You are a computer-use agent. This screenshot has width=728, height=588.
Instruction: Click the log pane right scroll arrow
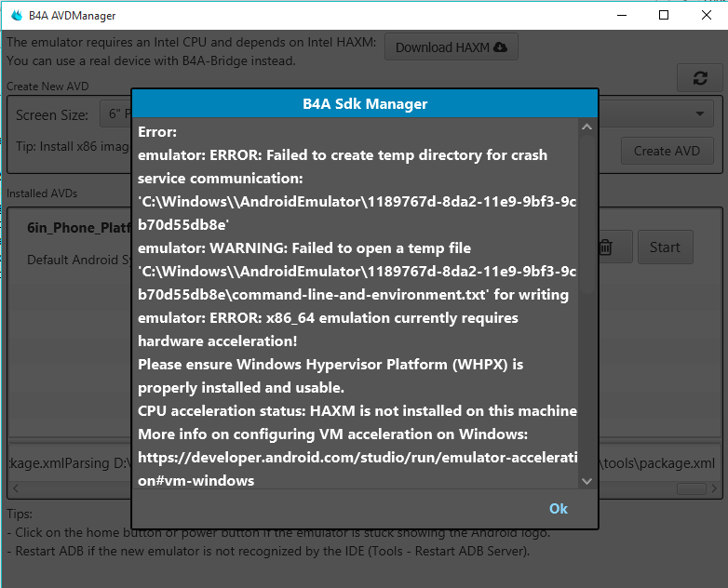(714, 488)
